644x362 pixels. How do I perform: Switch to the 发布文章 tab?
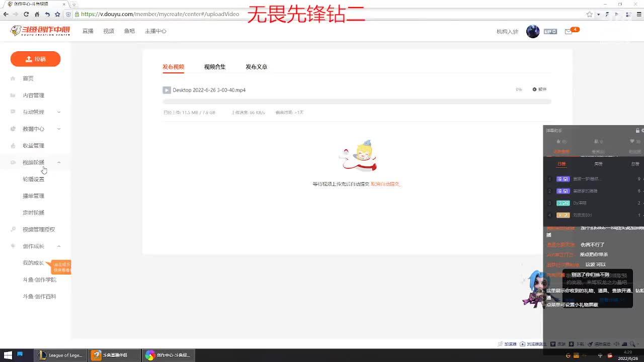pos(256,67)
